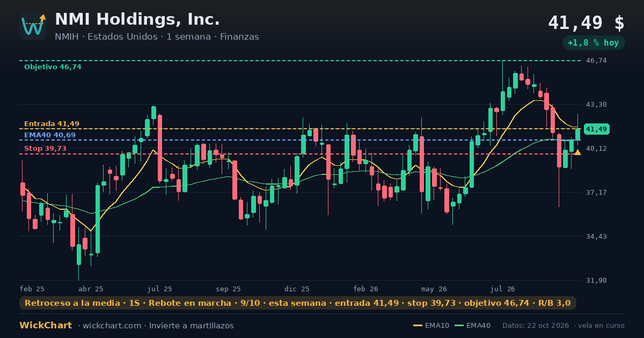Click the Datos: 22 oct 2026 note
Screen dimensions: 644x338
point(536,326)
